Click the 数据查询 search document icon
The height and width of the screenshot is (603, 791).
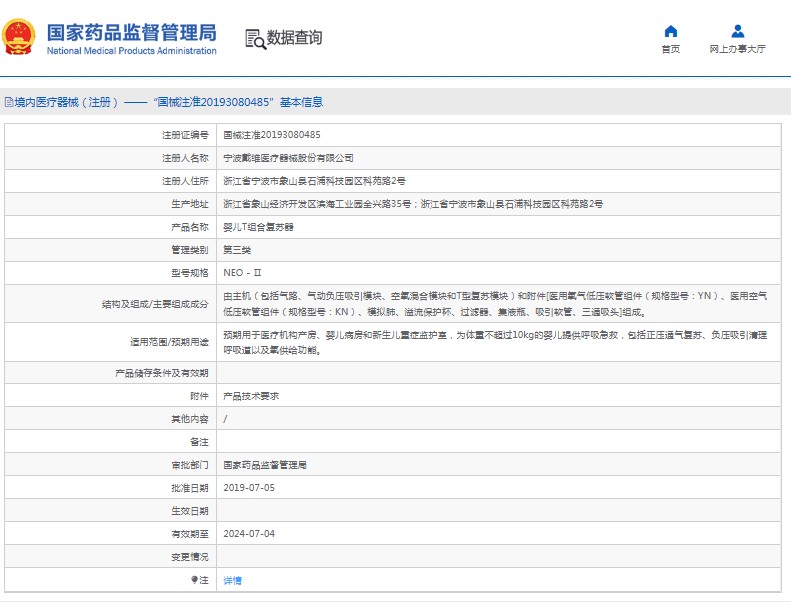tap(255, 38)
